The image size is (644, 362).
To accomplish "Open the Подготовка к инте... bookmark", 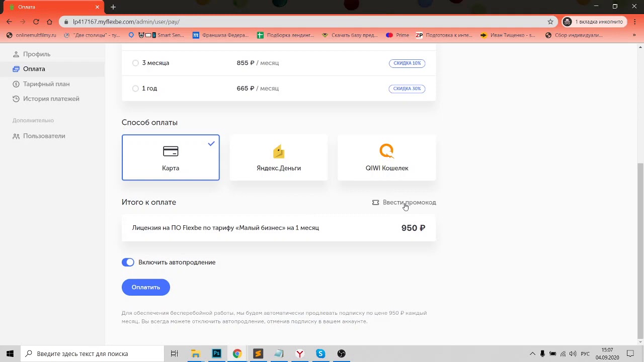I will pos(444,35).
